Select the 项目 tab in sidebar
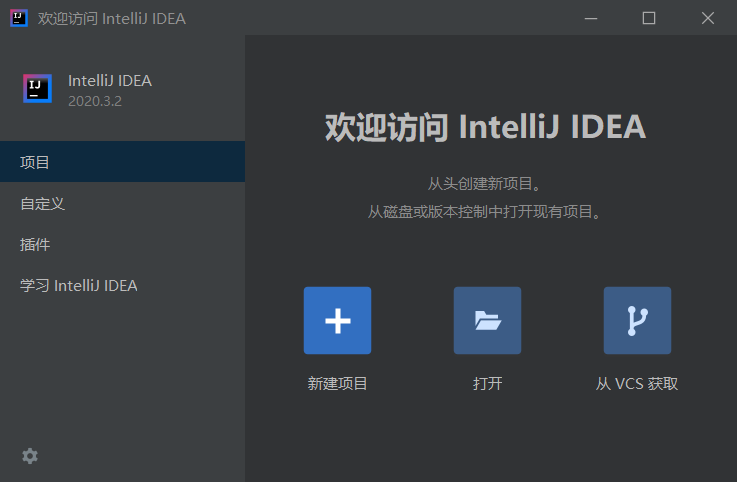This screenshot has width=737, height=482. click(x=35, y=162)
